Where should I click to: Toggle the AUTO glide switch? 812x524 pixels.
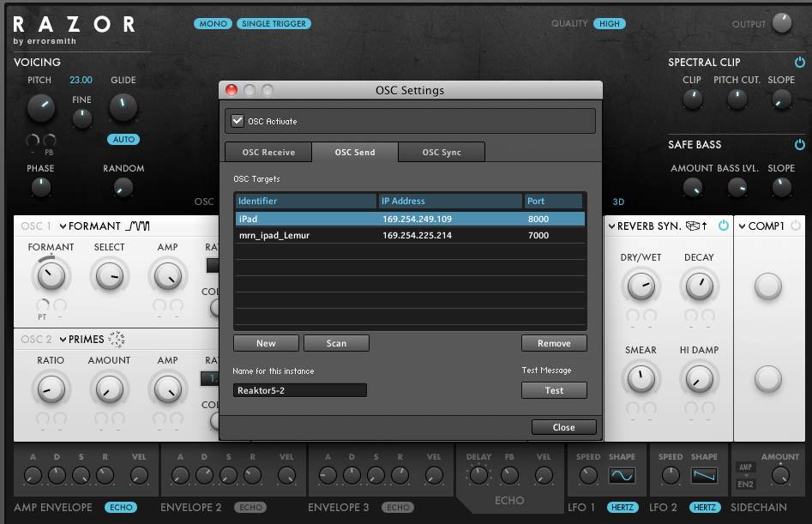point(123,139)
